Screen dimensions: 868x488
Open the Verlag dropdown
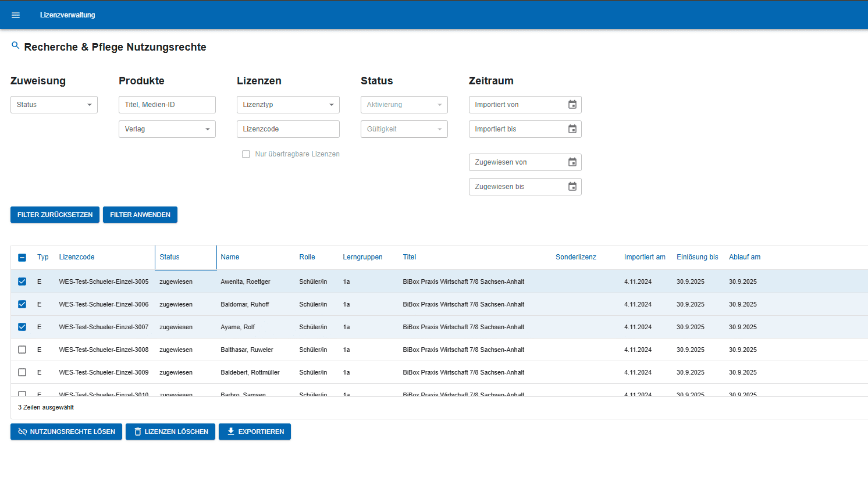[167, 129]
